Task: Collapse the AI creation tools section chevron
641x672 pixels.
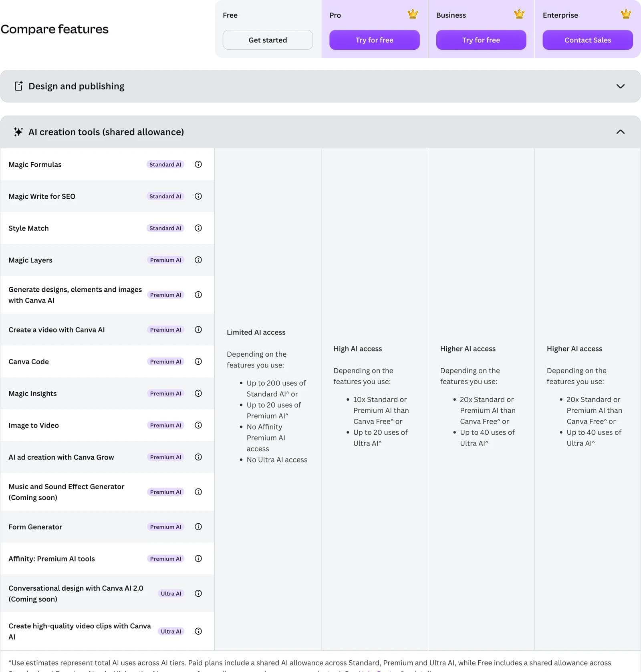Action: (x=620, y=132)
